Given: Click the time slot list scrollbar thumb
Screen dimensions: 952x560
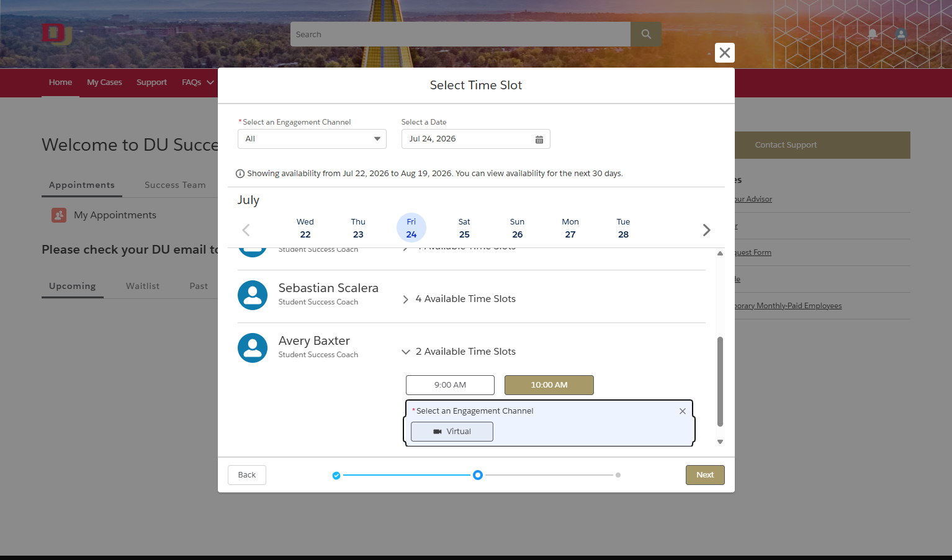Looking at the screenshot, I should click(720, 381).
